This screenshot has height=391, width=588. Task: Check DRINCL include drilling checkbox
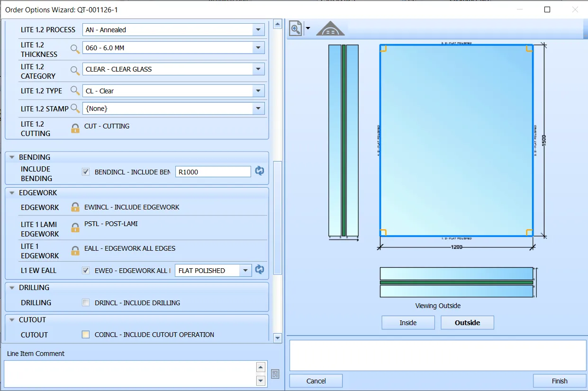[x=86, y=302]
